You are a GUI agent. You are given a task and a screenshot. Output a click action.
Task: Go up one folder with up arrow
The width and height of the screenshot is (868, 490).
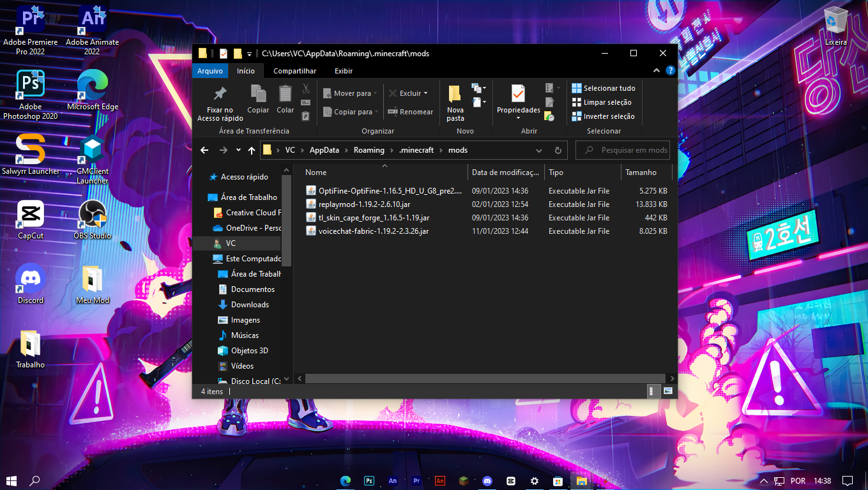pyautogui.click(x=252, y=151)
